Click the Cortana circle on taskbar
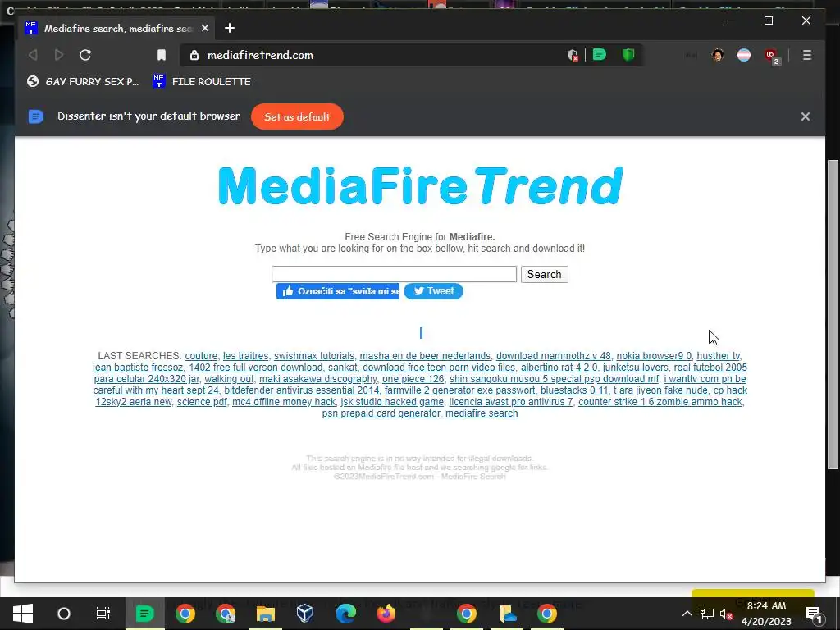 point(64,614)
